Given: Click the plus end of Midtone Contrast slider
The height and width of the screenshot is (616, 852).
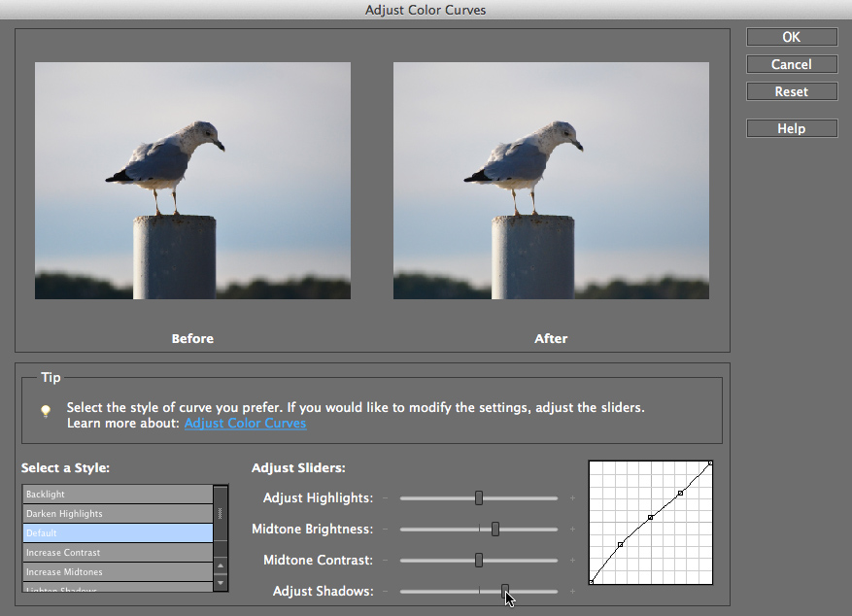Looking at the screenshot, I should 571,560.
